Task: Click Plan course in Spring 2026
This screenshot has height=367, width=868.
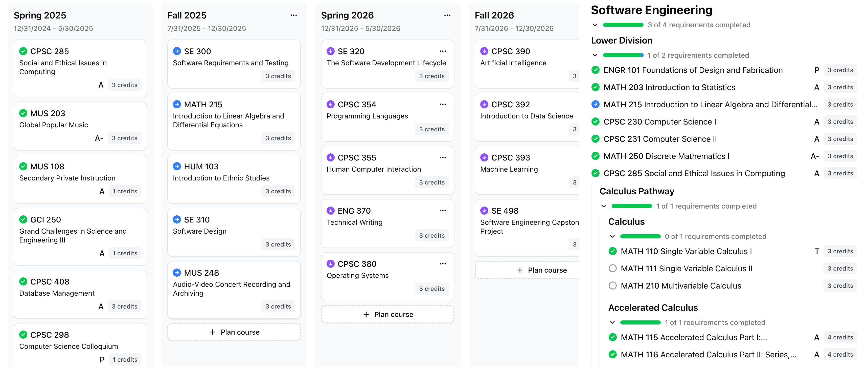Action: click(x=387, y=314)
